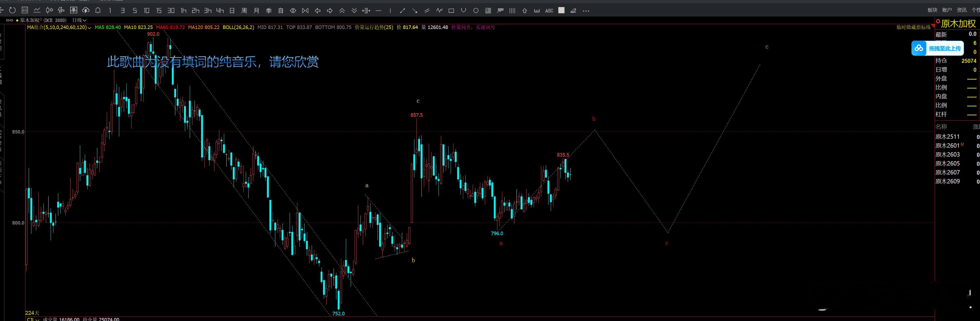Click the alert bell icon
Viewport: 980px width, 321px height.
[98, 11]
